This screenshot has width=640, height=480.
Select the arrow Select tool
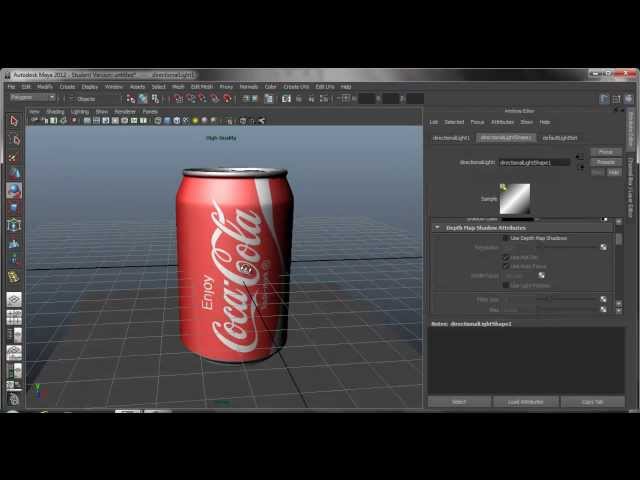(14, 121)
